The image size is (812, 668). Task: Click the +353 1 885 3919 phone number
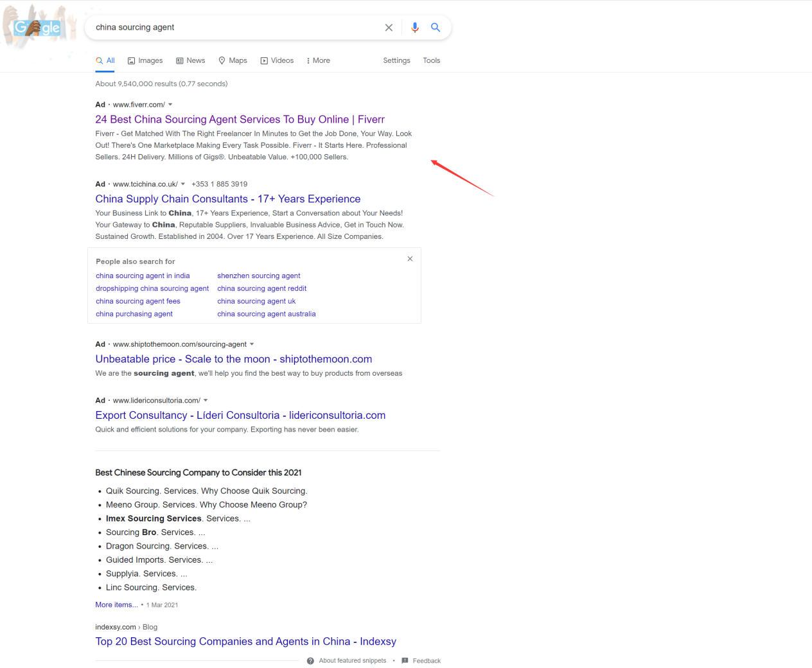click(x=219, y=184)
